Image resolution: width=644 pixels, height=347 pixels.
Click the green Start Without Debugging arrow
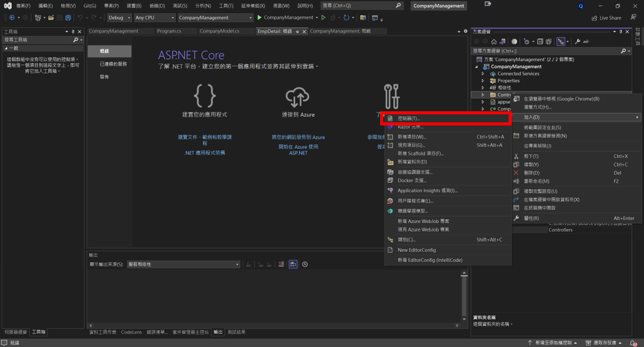(323, 18)
